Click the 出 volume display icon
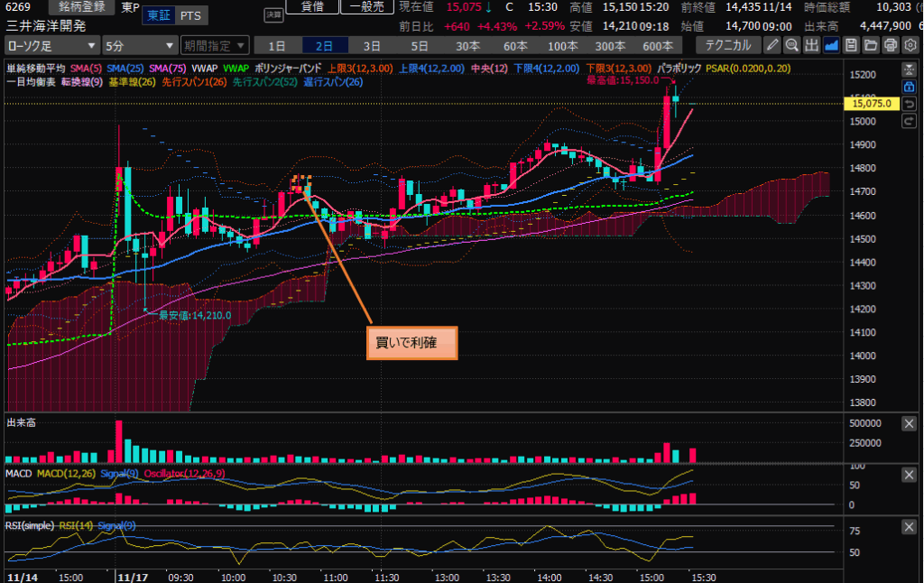The height and width of the screenshot is (583, 924). 812,44
